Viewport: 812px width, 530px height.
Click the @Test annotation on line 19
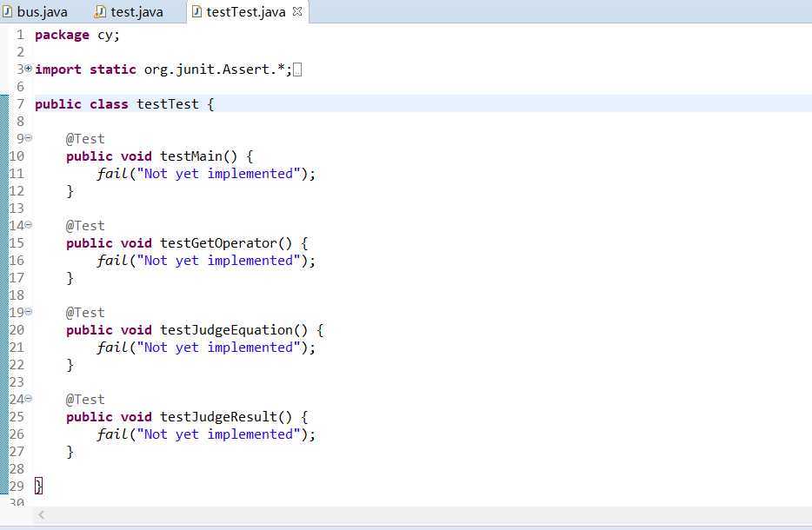click(x=85, y=313)
